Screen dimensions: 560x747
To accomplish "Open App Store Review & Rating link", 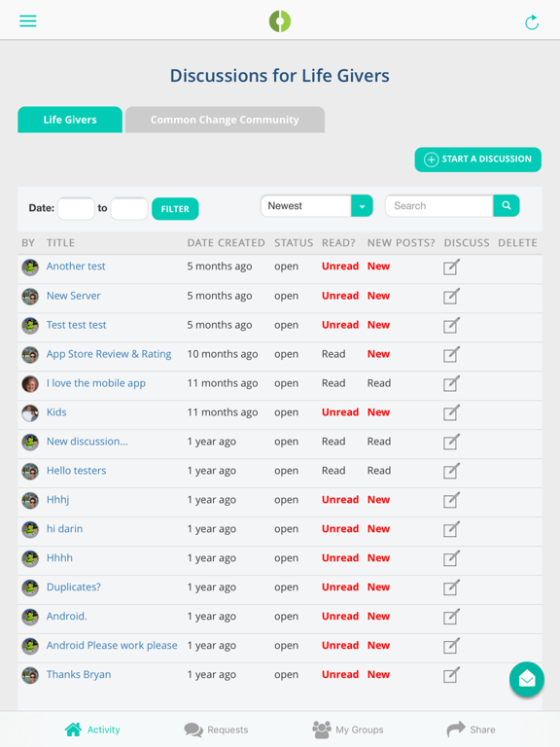I will pos(109,354).
